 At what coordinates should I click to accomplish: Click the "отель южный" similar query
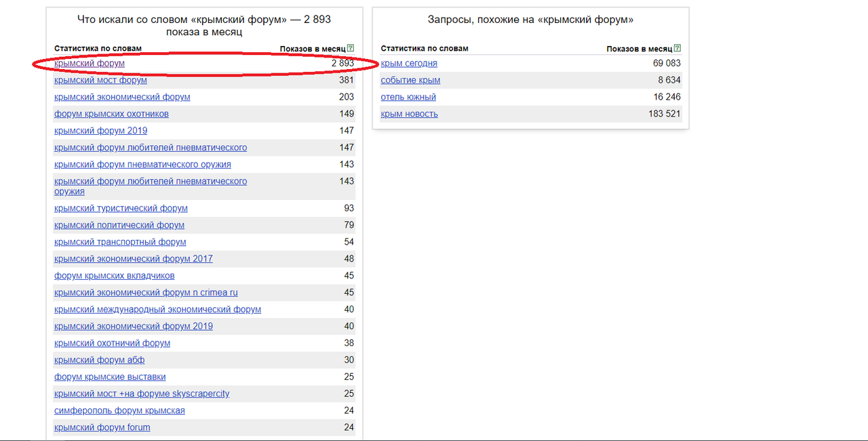408,97
